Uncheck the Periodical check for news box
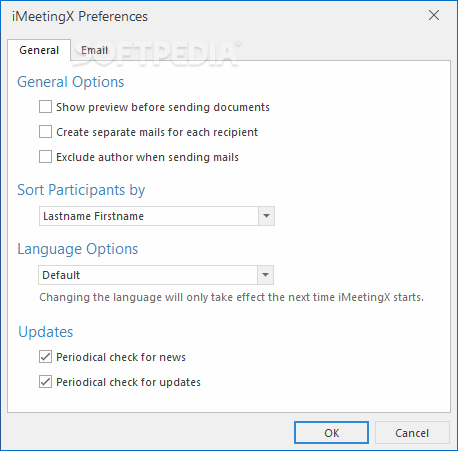This screenshot has width=458, height=451. 45,357
